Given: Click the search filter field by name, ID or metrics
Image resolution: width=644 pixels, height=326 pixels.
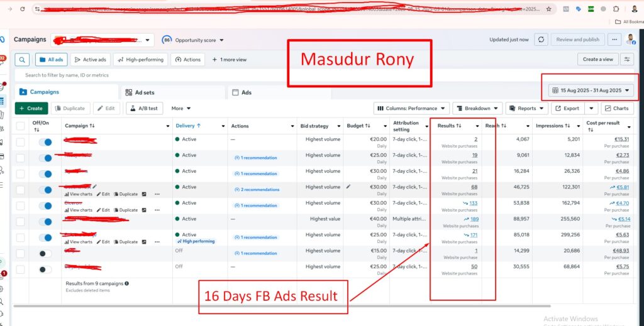Looking at the screenshot, I should point(189,75).
